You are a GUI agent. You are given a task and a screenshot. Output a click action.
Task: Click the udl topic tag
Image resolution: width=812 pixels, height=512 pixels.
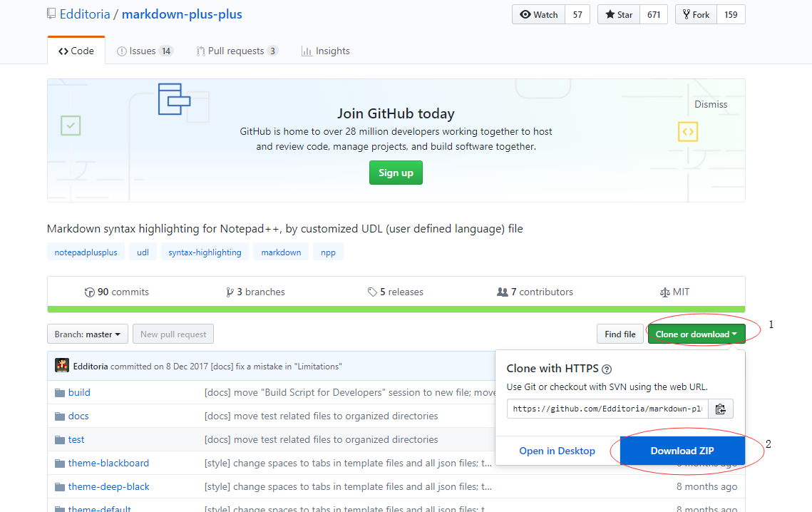[143, 252]
